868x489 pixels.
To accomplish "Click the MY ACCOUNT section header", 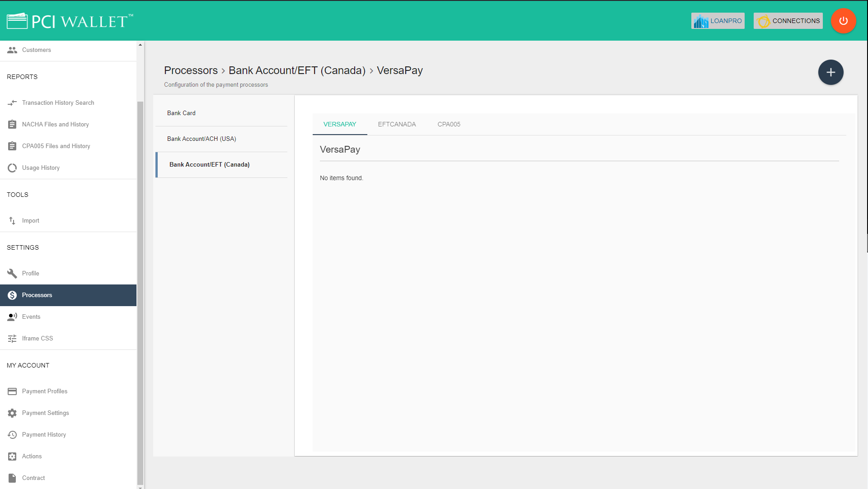I will click(28, 365).
